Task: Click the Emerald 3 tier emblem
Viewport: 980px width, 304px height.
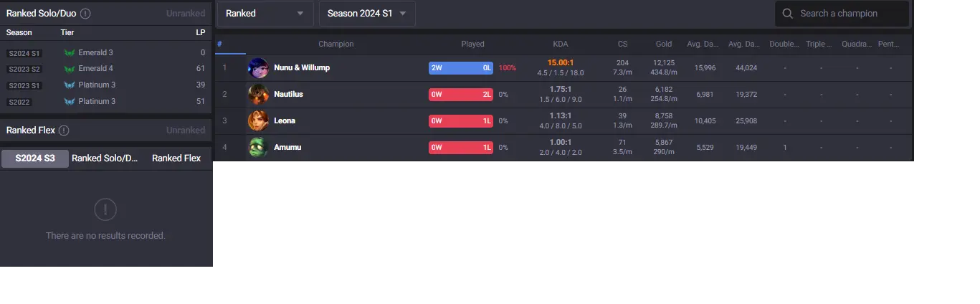Action: click(x=70, y=52)
